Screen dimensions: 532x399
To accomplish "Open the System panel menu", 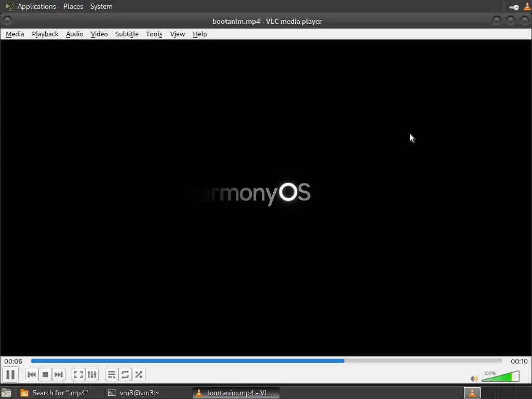I will (101, 6).
